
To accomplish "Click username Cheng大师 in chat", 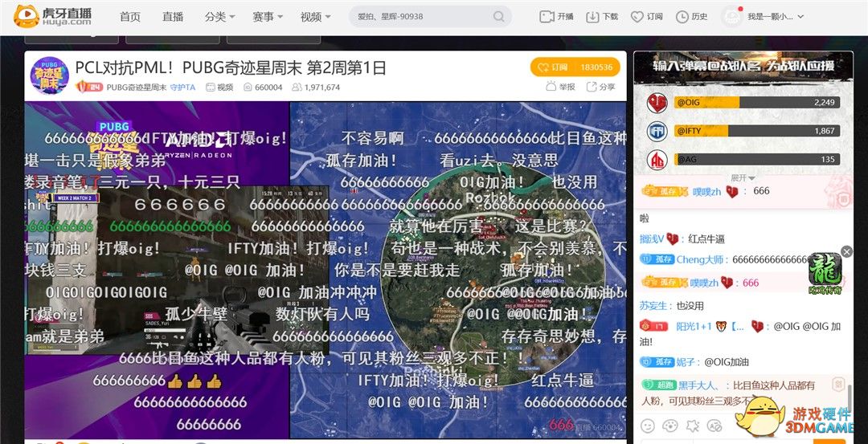I will coord(702,259).
